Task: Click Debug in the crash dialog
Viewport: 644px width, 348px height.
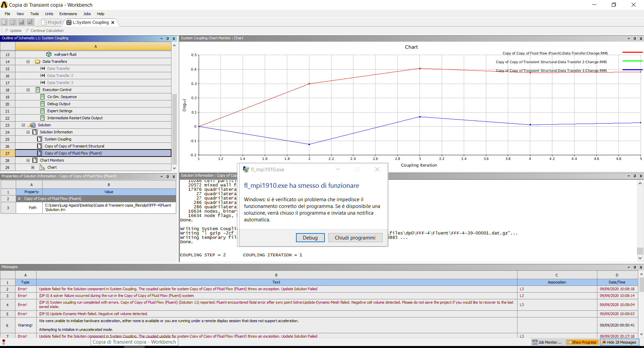Action: (310, 237)
